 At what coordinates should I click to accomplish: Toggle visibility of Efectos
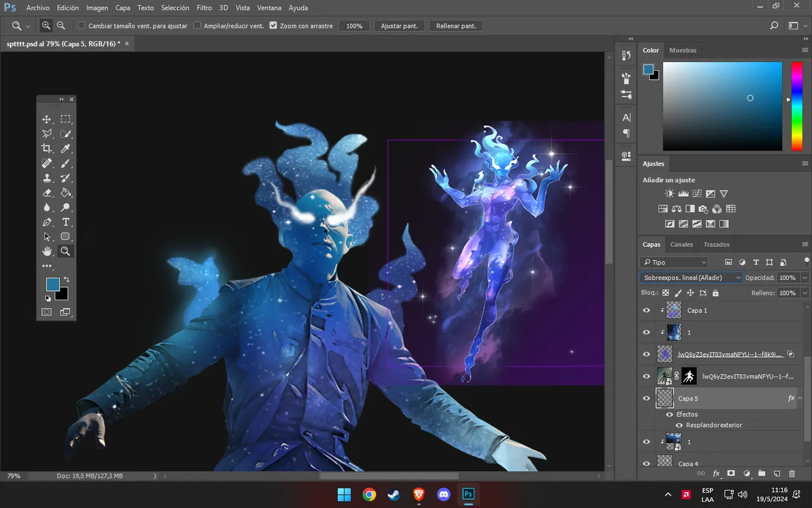pyautogui.click(x=669, y=415)
